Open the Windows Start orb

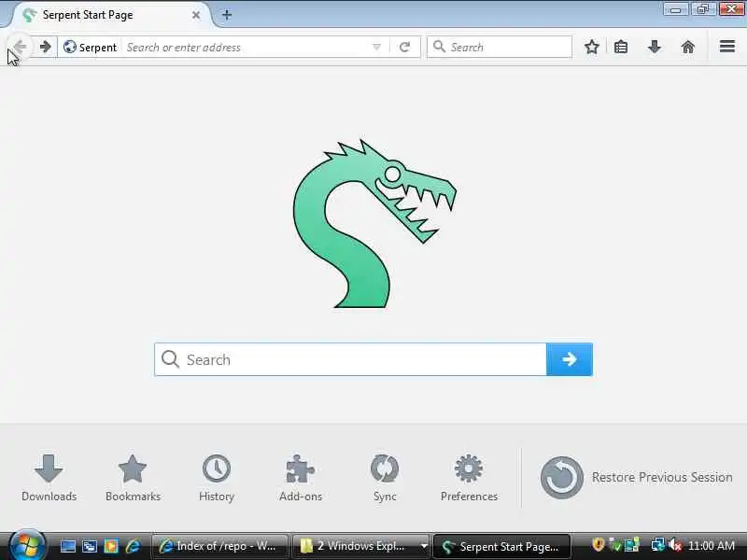click(x=27, y=546)
